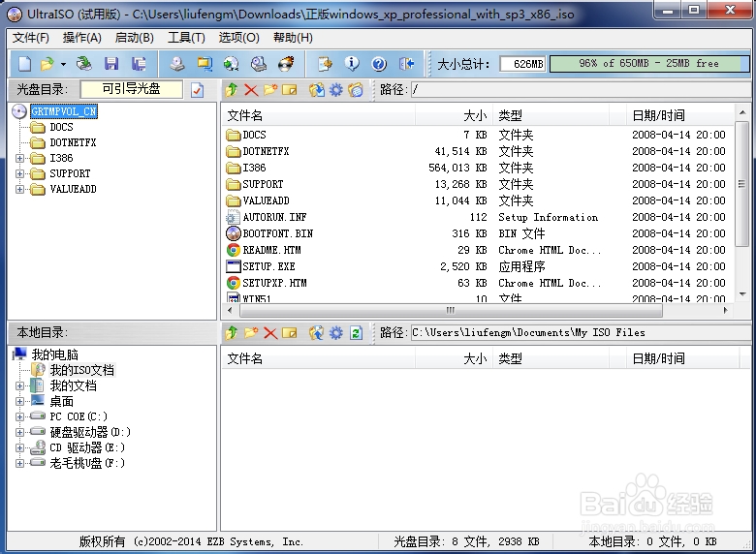Open the 工具(T) menu
This screenshot has height=554, width=756.
click(x=186, y=38)
